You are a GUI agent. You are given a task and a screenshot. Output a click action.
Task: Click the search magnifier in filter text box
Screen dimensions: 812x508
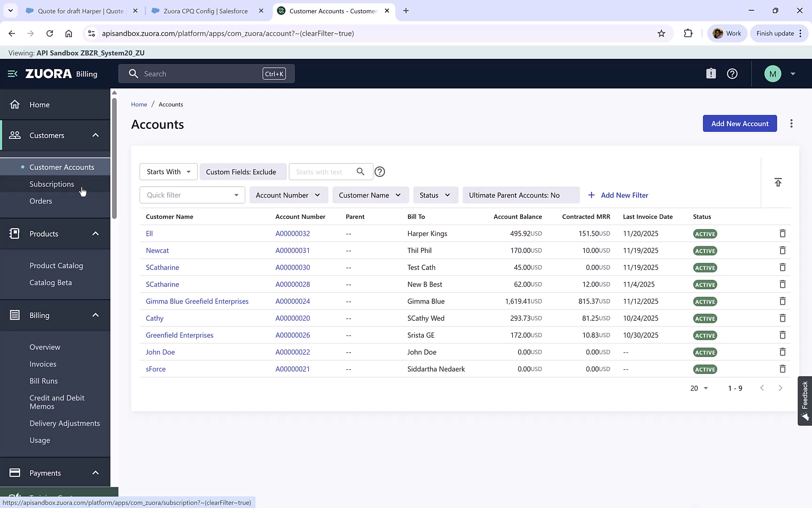point(360,172)
